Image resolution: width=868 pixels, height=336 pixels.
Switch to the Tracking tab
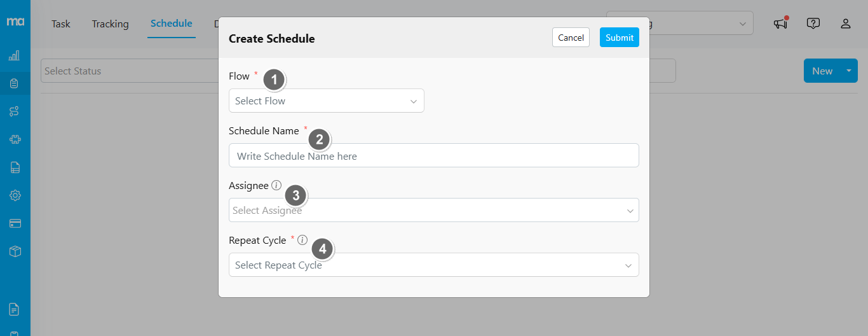point(110,24)
